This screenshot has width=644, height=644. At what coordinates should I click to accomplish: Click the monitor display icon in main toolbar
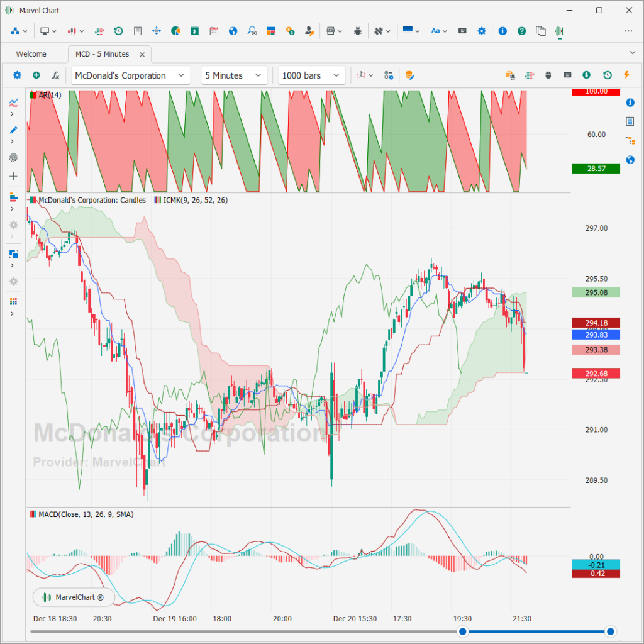45,31
